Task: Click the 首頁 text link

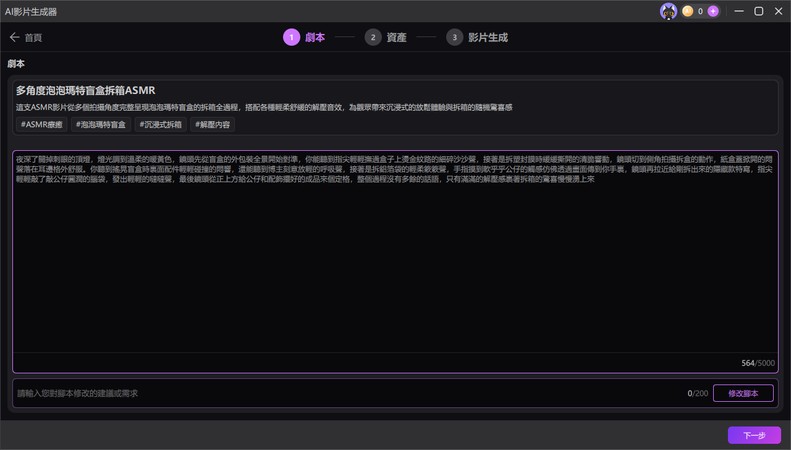Action: pos(33,37)
